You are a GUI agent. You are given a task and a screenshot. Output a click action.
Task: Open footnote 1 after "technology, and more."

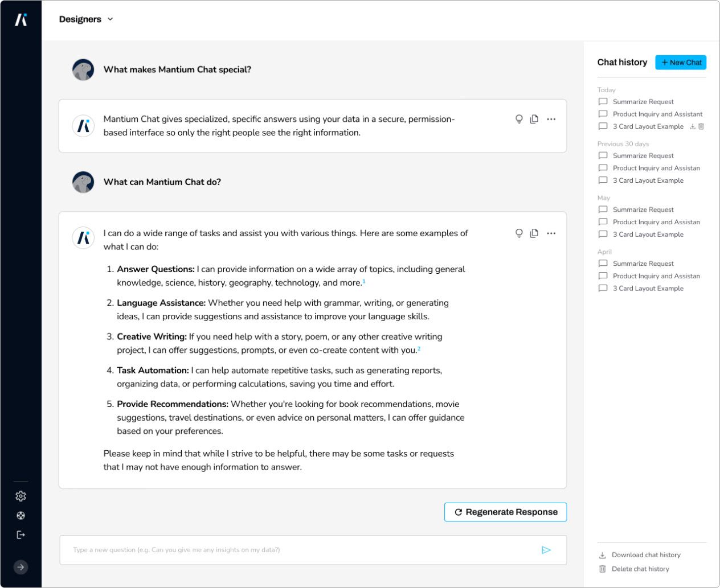[363, 281]
